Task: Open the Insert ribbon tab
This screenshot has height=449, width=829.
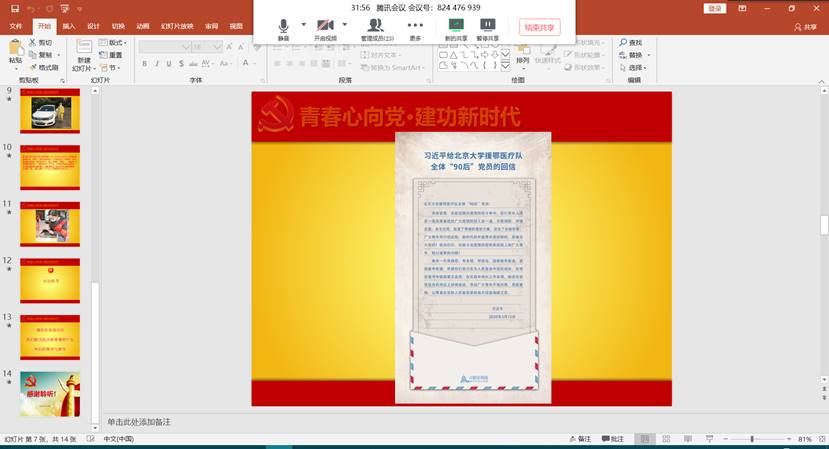Action: [x=68, y=26]
